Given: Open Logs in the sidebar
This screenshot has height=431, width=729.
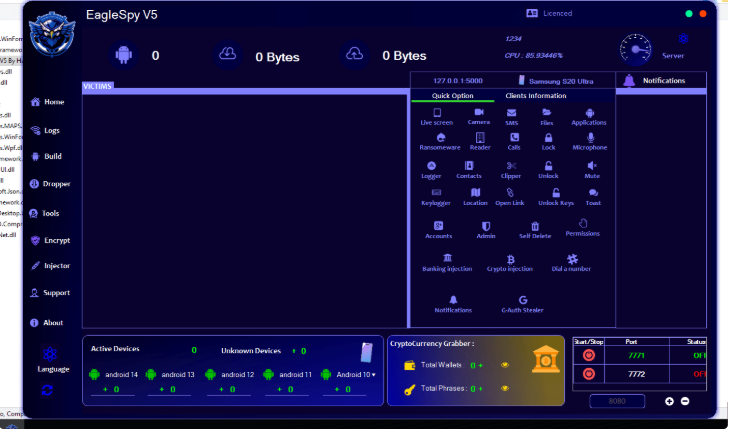Looking at the screenshot, I should click(x=46, y=131).
